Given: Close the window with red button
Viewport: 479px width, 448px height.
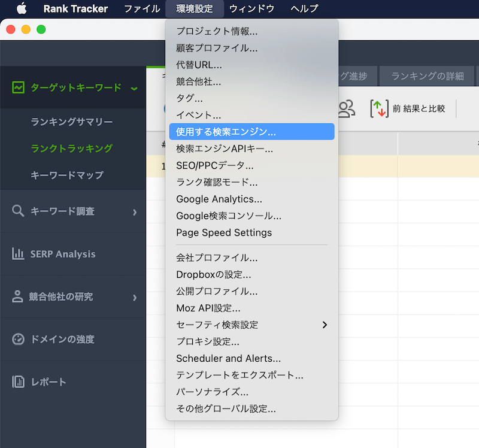Looking at the screenshot, I should pyautogui.click(x=11, y=29).
